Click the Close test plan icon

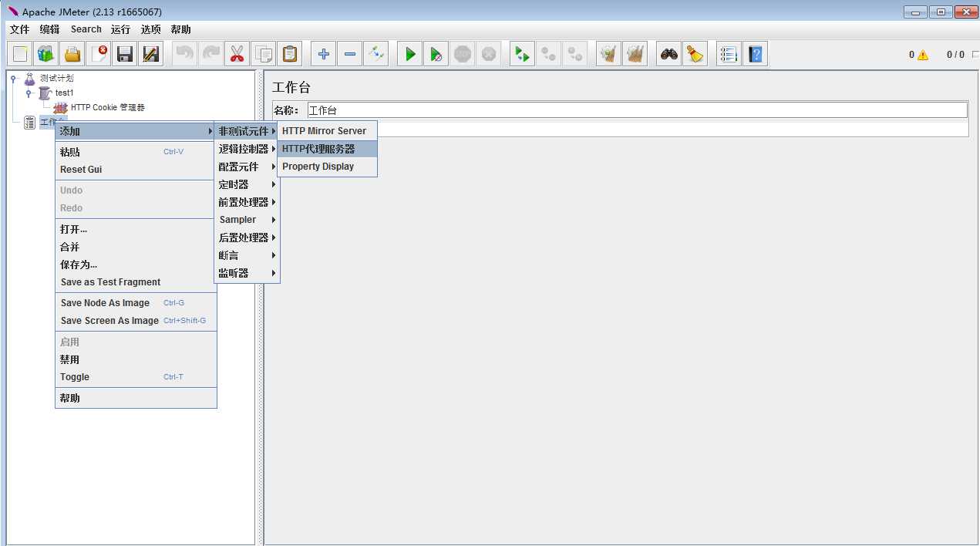coord(99,54)
